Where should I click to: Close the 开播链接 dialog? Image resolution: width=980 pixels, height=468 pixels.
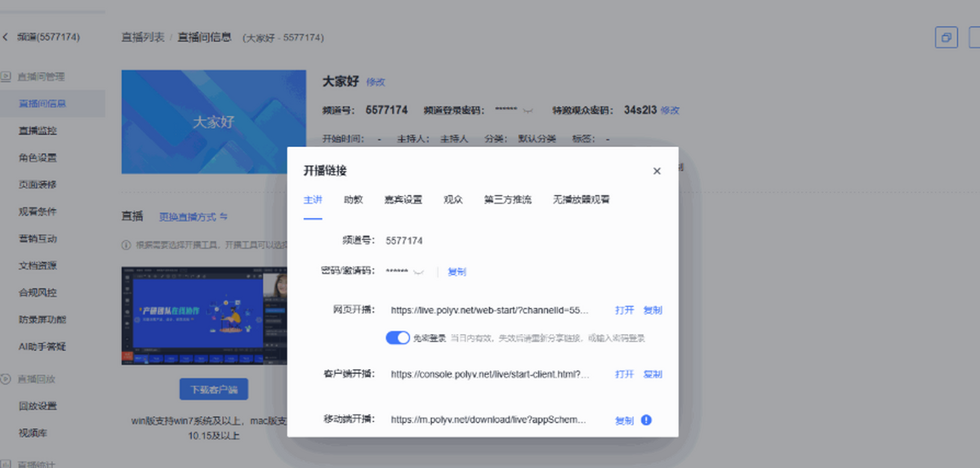[657, 171]
